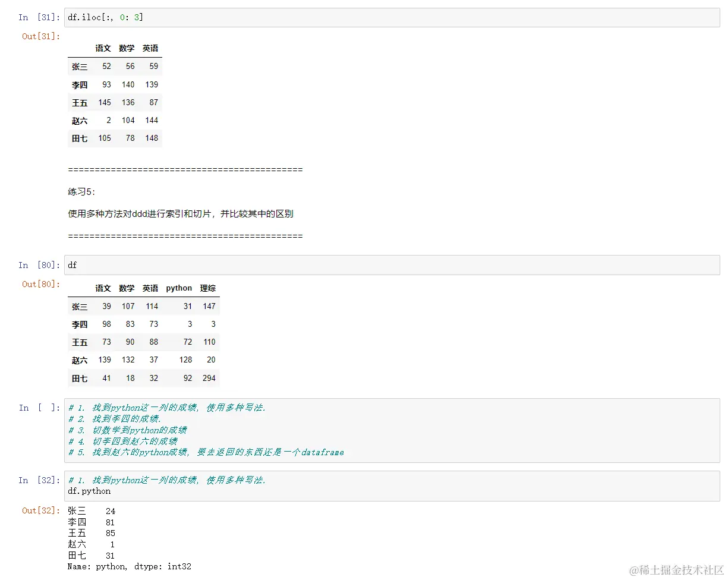Screen dimensions: 728x580
Task: Select the In [80] code cell containing df
Action: click(x=392, y=265)
